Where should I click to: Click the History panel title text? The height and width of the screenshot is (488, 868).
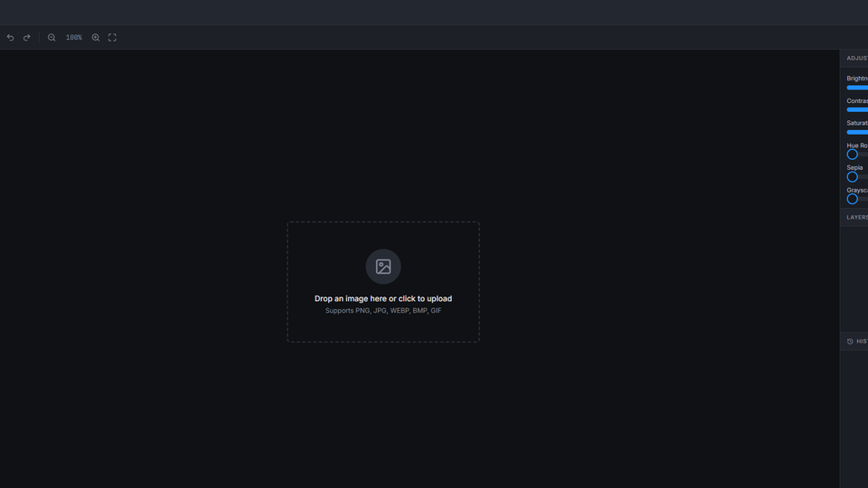tap(862, 342)
